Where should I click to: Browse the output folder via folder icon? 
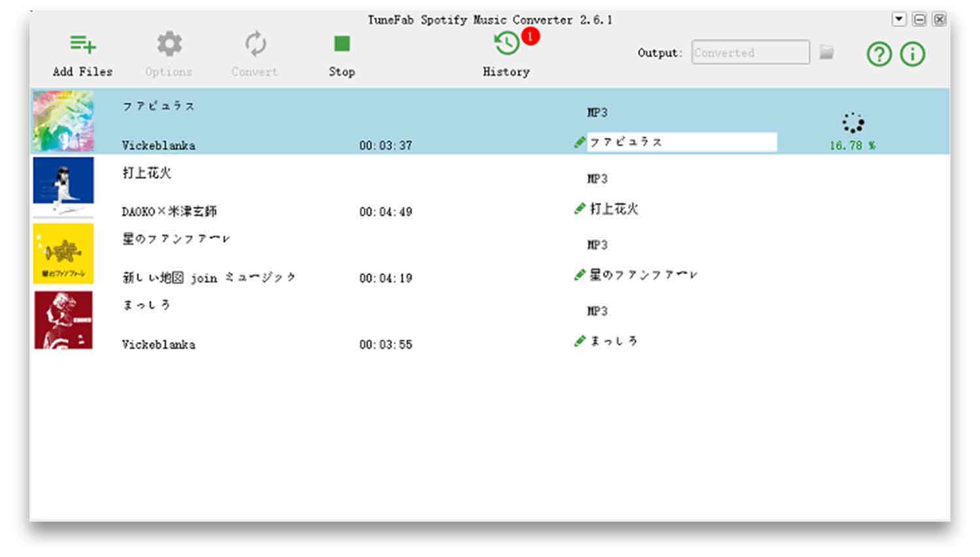826,52
